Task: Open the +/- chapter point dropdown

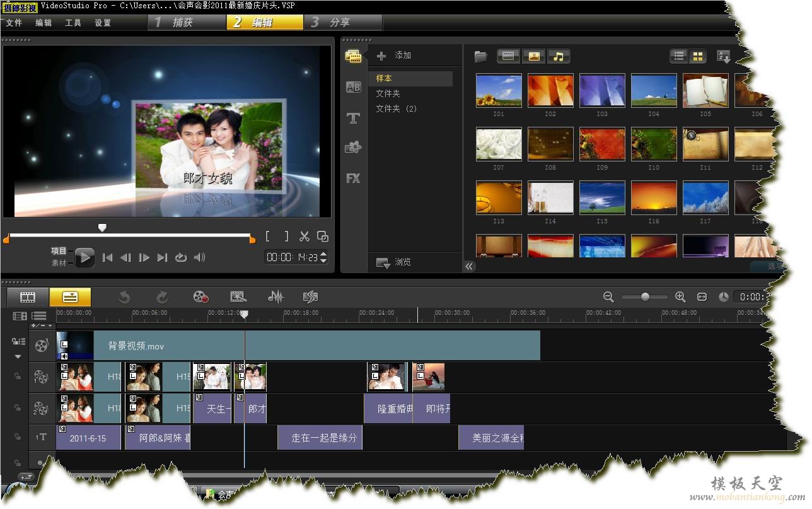Action: pos(42,325)
